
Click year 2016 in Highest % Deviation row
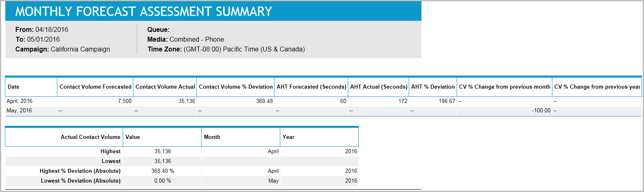(351, 171)
